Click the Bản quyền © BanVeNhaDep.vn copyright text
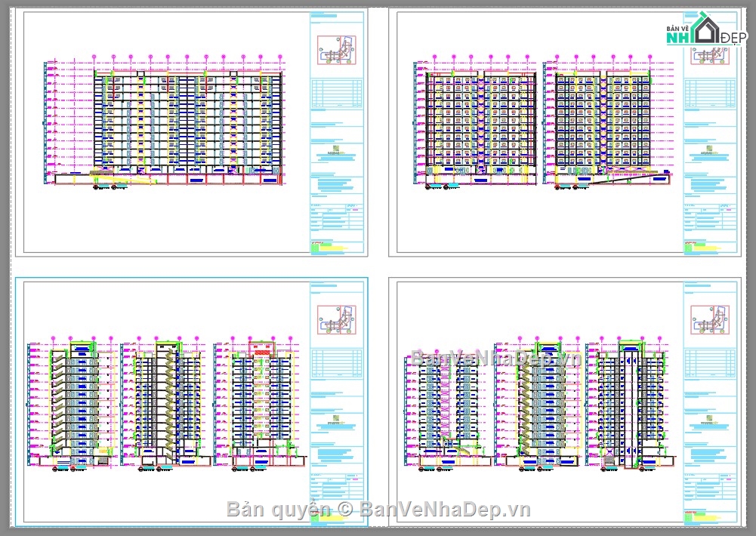Screen dimensions: 756x536 pyautogui.click(x=378, y=510)
